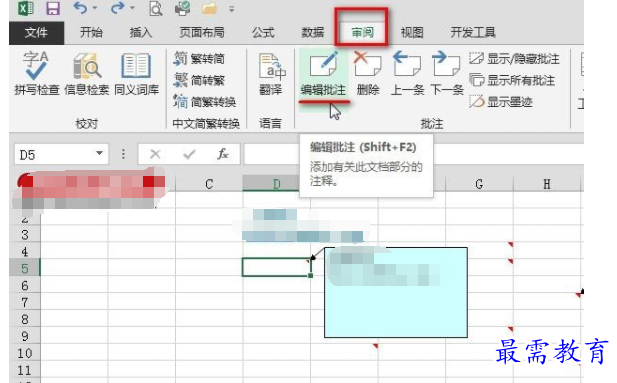The image size is (617, 383).
Task: Select row 6 header
Action: (25, 285)
